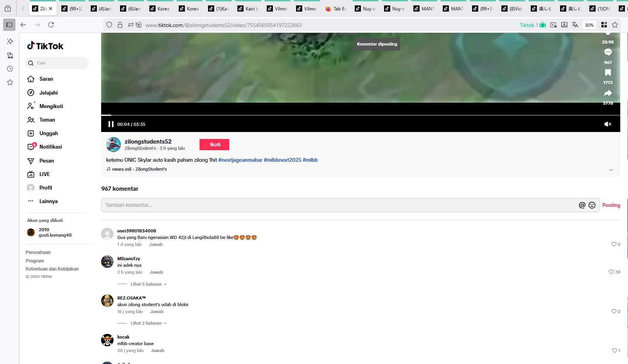The image size is (628, 364).
Task: Reply to user39801834008 with Jawab
Action: pos(156,244)
